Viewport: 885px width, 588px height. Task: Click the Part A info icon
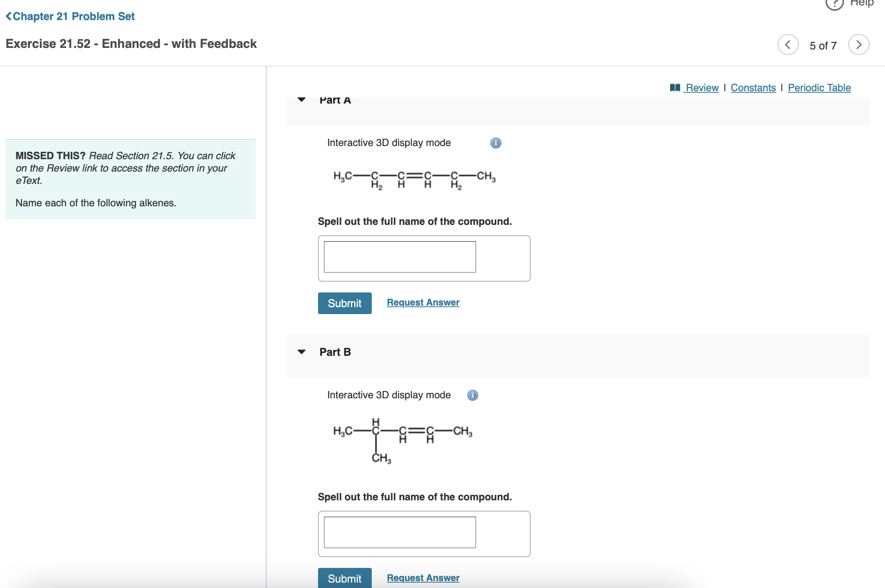click(495, 143)
